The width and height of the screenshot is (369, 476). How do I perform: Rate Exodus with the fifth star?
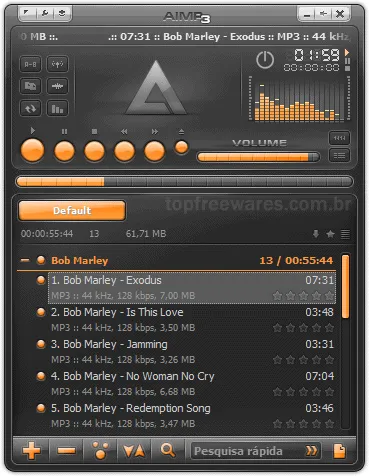[x=329, y=296]
